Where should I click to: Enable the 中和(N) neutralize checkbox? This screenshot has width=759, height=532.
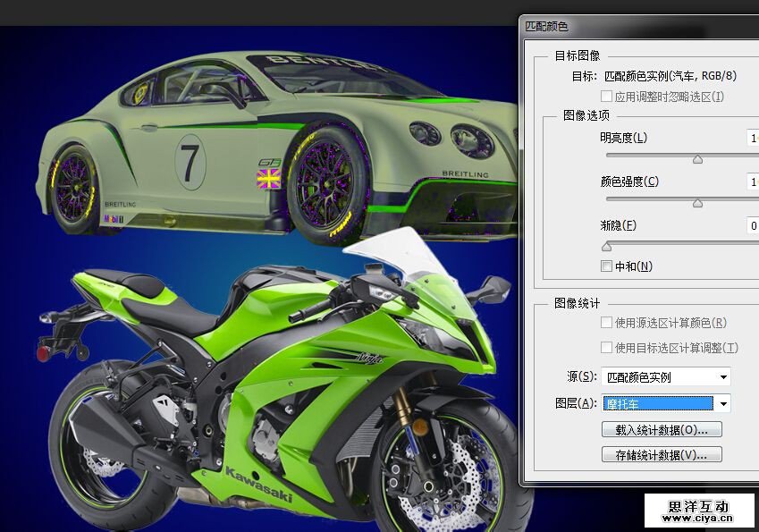pos(607,266)
